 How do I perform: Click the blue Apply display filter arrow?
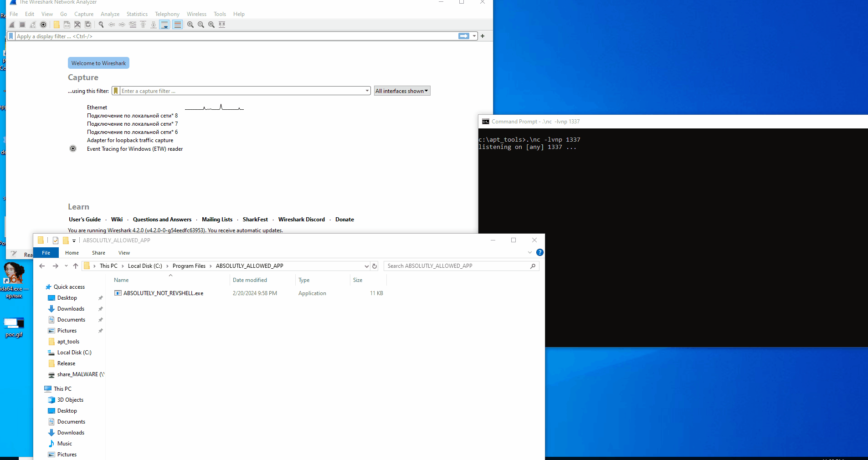tap(463, 36)
